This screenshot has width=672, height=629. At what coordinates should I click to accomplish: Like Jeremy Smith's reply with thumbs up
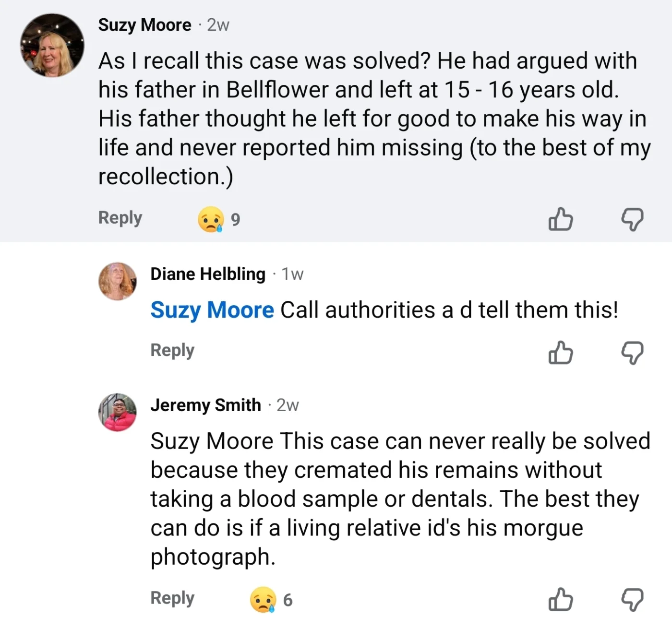coord(560,600)
